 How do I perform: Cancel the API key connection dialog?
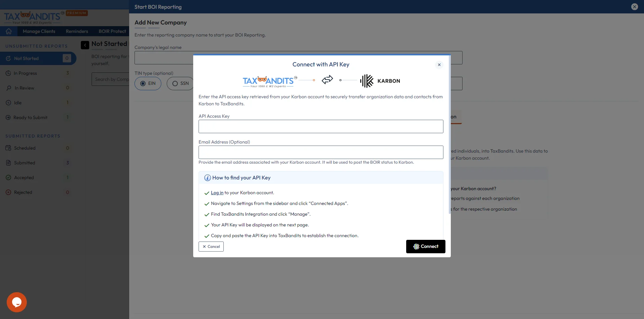coord(211,247)
